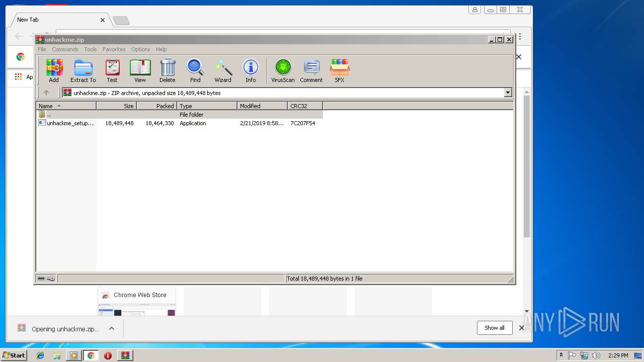Viewport: 644px width, 362px height.
Task: Click the Extract To toolbar icon
Action: point(83,71)
